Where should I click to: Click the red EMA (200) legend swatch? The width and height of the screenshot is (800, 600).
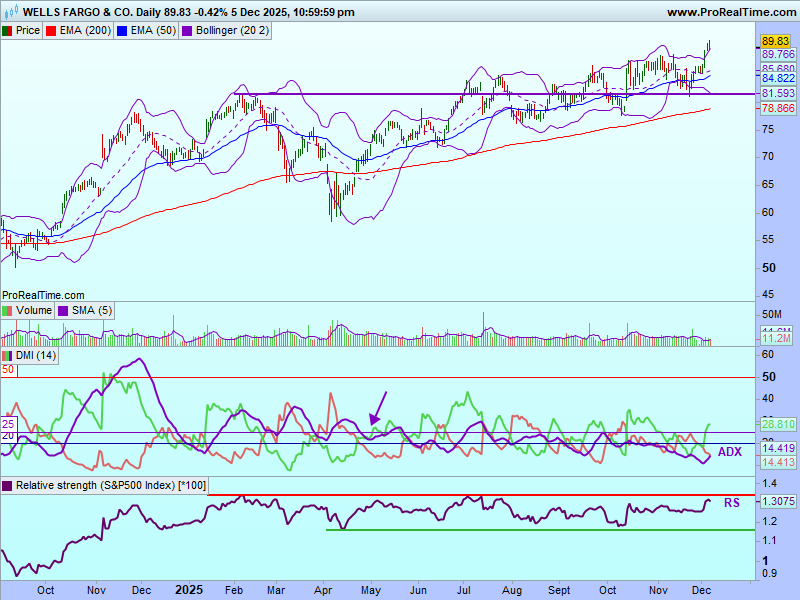pos(54,31)
